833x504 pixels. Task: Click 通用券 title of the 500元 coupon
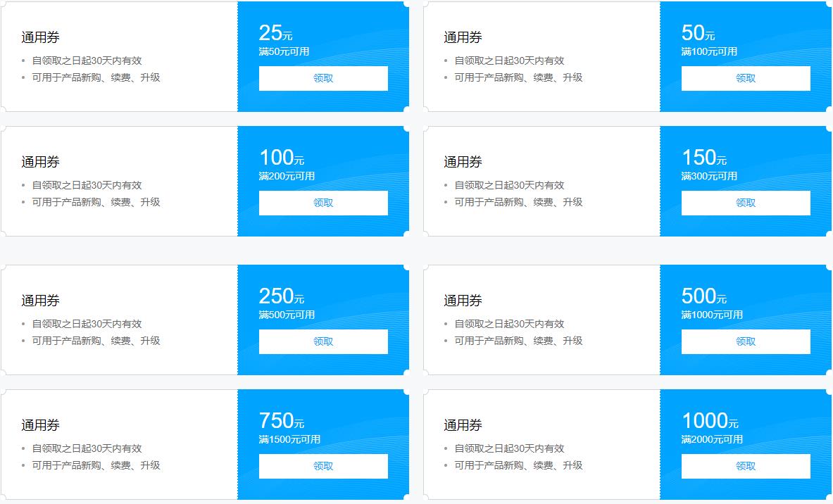[x=463, y=301]
